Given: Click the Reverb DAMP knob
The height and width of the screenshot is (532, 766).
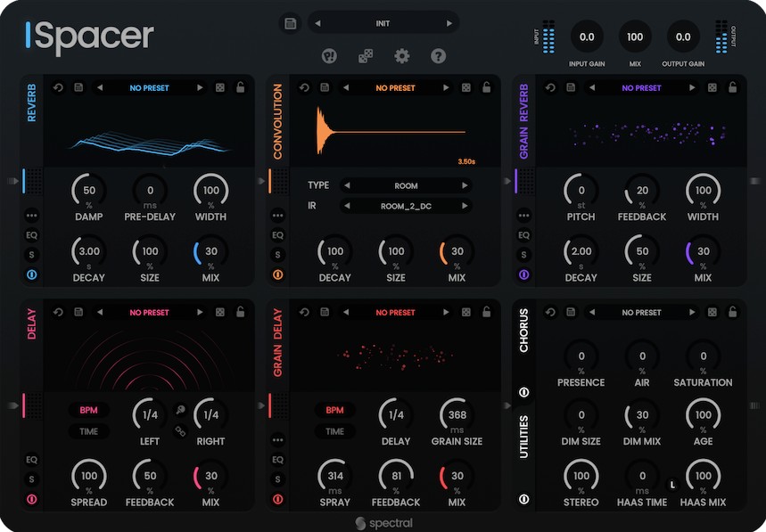Looking at the screenshot, I should click(89, 192).
